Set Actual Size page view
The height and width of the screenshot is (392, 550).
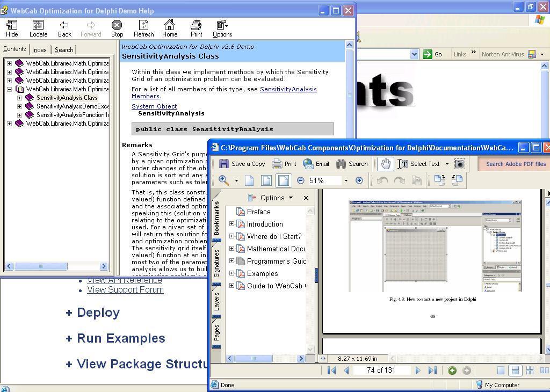[249, 180]
